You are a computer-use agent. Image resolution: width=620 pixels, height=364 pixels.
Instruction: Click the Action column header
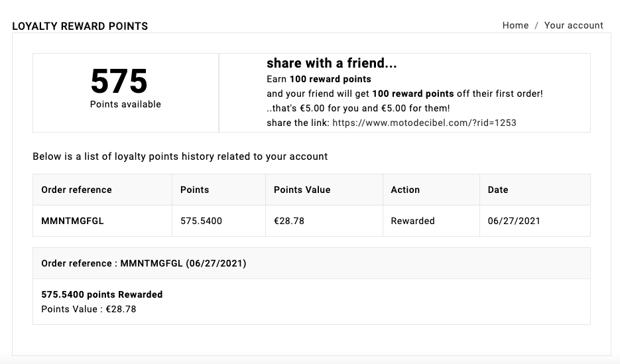405,190
